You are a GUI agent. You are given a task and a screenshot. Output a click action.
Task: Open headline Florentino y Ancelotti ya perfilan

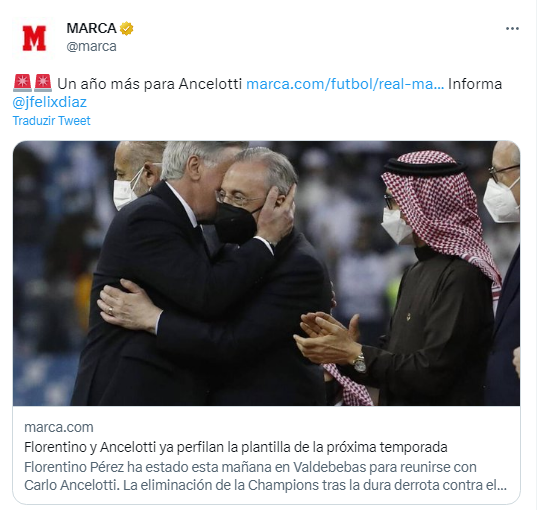click(x=236, y=447)
